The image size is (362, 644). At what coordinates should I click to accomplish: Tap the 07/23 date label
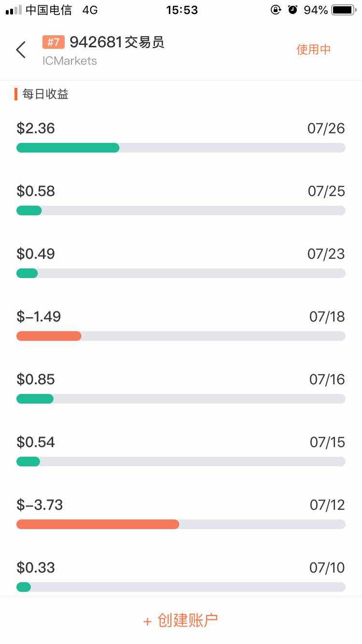click(x=326, y=254)
